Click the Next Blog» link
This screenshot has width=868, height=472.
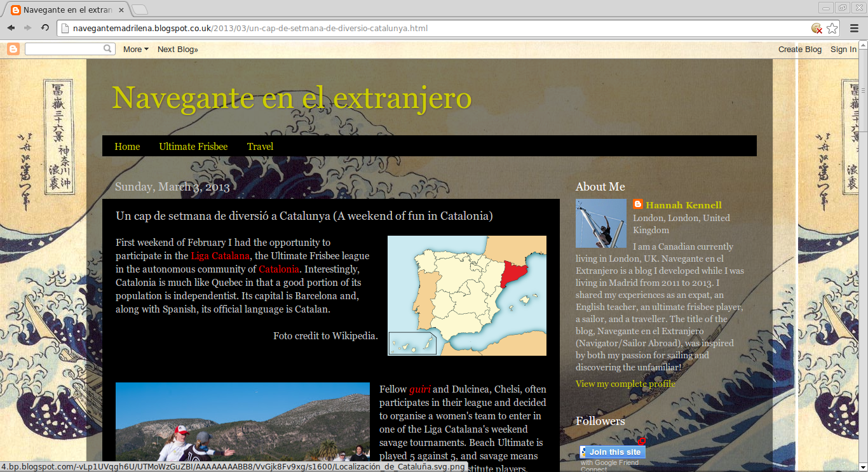[178, 49]
